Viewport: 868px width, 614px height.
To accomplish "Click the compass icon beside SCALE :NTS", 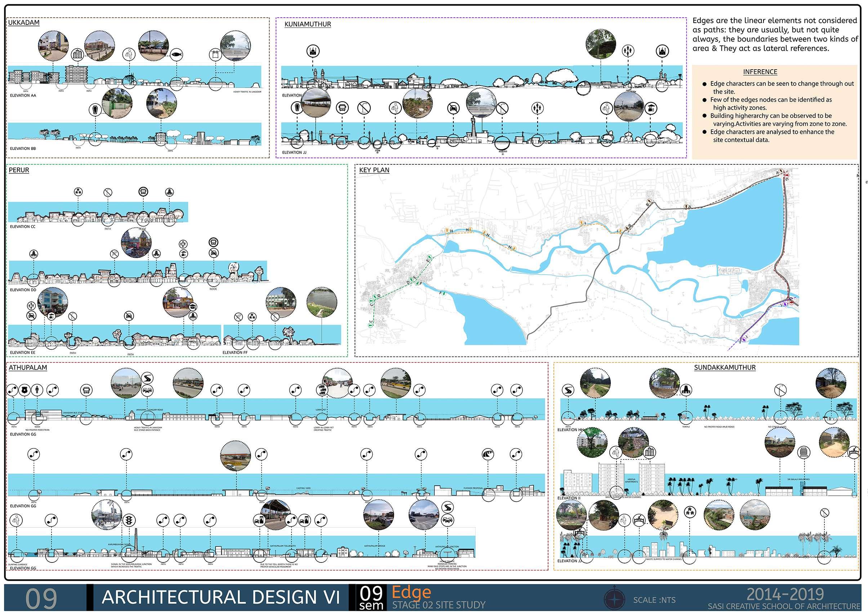I will tap(614, 600).
